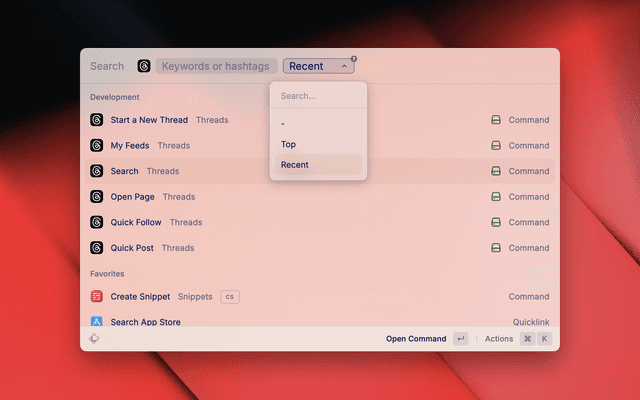Image resolution: width=640 pixels, height=400 pixels.
Task: Click the Keywords or hashtags input field
Action: [x=216, y=66]
